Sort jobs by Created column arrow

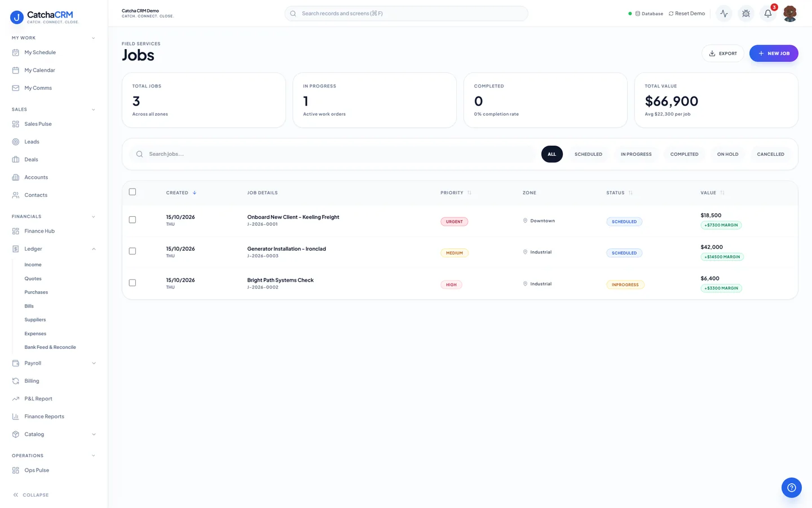(195, 193)
